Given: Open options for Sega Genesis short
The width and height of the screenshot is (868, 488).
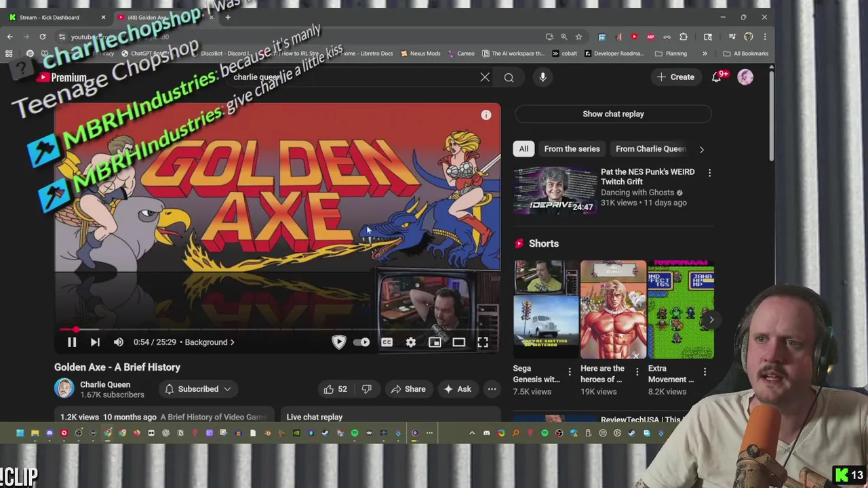Looking at the screenshot, I should [570, 371].
